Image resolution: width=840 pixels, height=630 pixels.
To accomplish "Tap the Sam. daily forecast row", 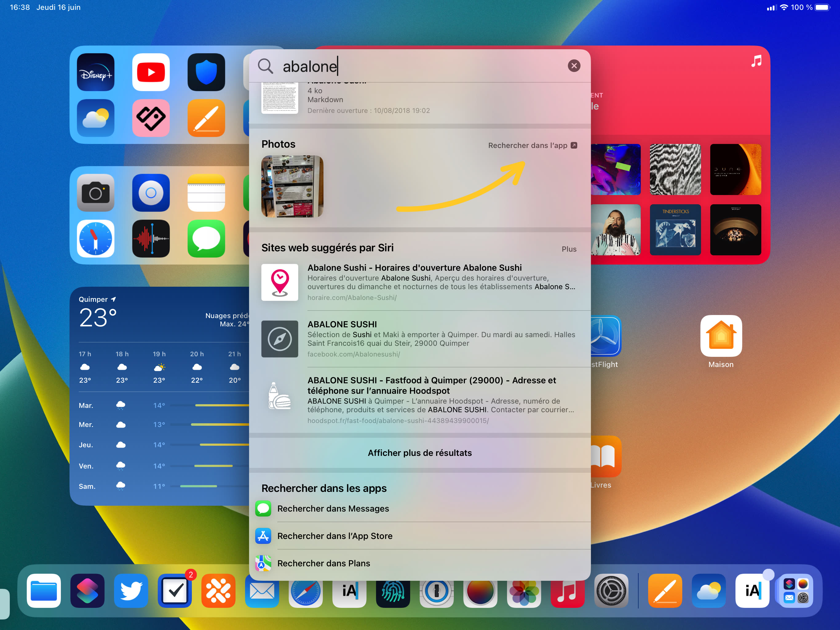I will click(x=163, y=486).
